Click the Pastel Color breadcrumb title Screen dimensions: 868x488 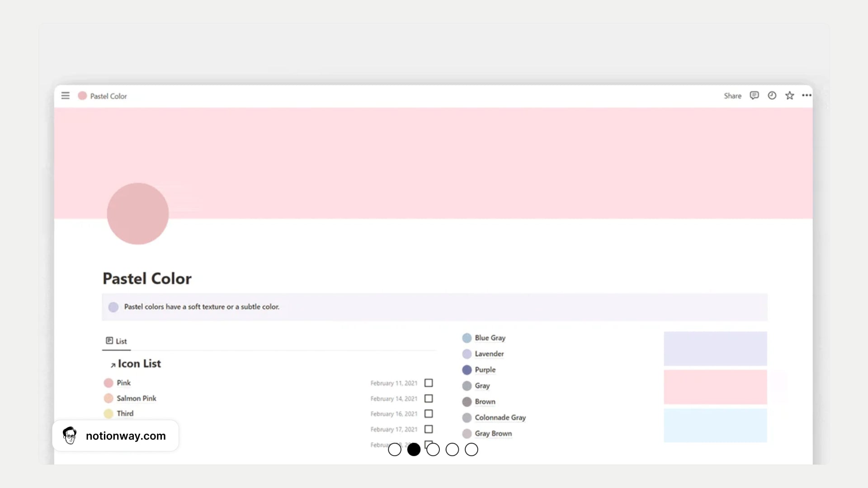pos(108,96)
